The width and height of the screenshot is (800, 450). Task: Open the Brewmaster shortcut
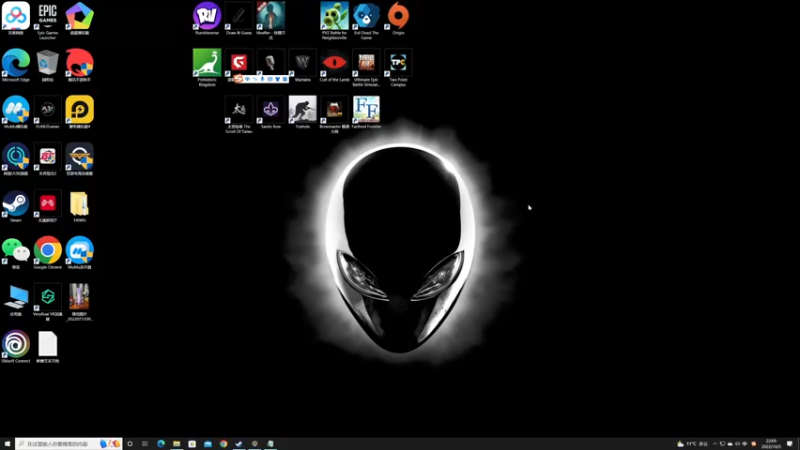334,114
